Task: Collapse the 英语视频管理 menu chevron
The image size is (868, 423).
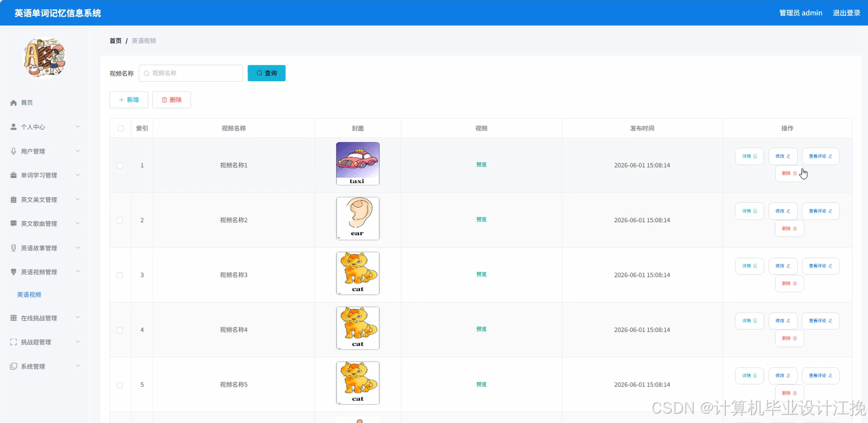Action: [x=78, y=272]
